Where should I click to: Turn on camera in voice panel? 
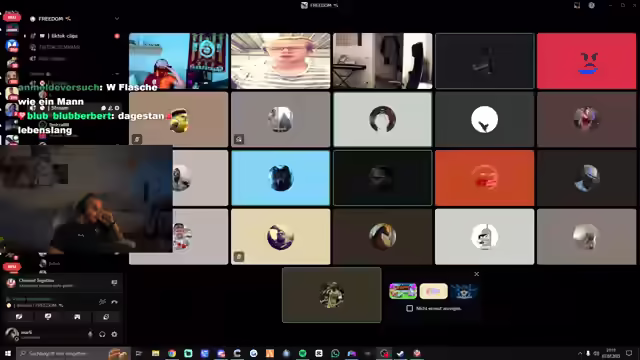tap(19, 317)
